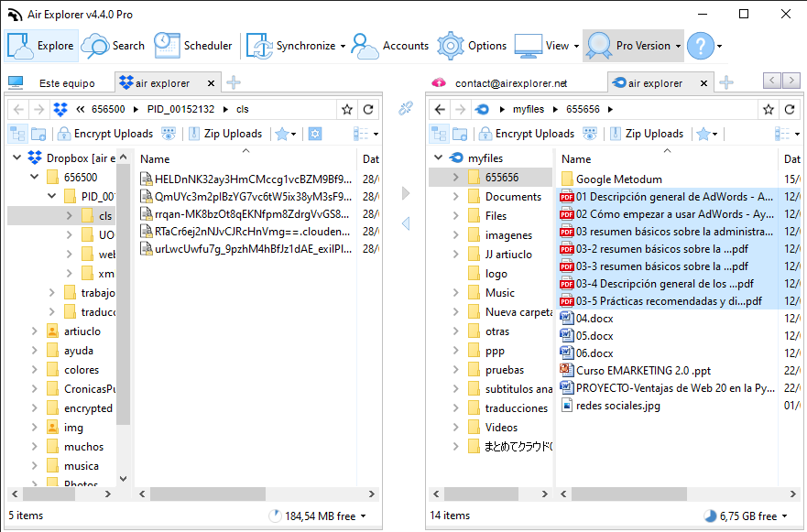Select the file starting with RTaCr6ej2nNJv
Viewport: 807px width, 532px height.
tap(247, 232)
